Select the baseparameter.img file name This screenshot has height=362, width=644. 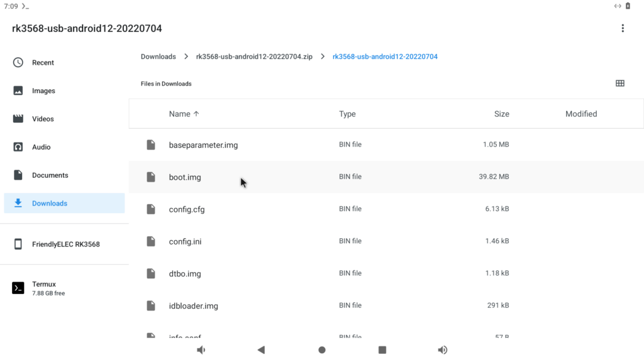coord(203,145)
